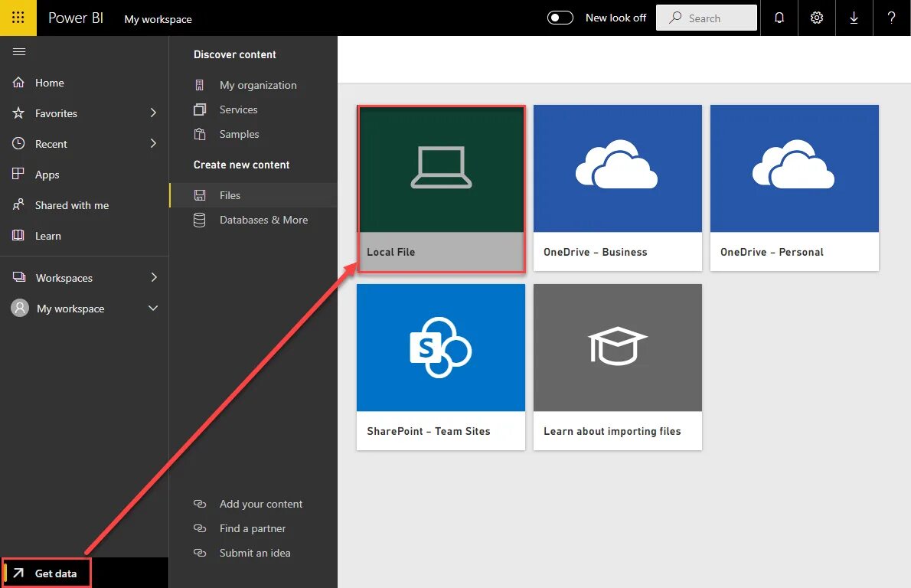Screen dimensions: 911x588
Task: Toggle the New look switch
Action: tap(560, 18)
